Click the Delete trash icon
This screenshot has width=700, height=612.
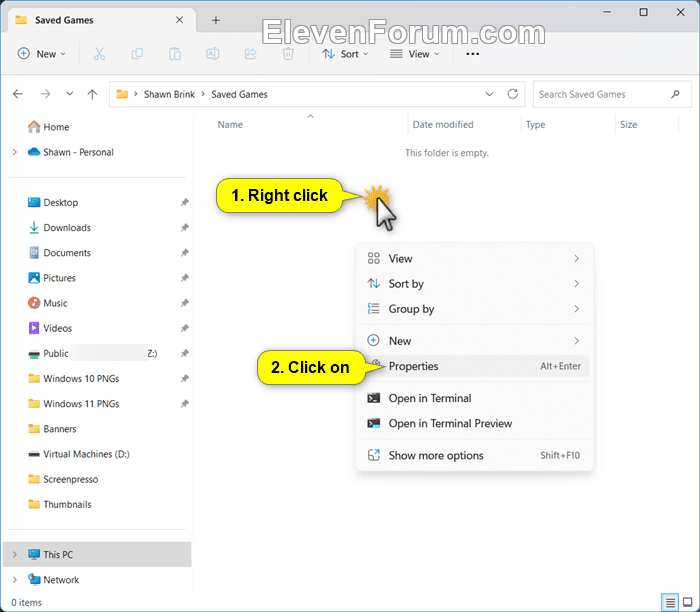click(288, 54)
